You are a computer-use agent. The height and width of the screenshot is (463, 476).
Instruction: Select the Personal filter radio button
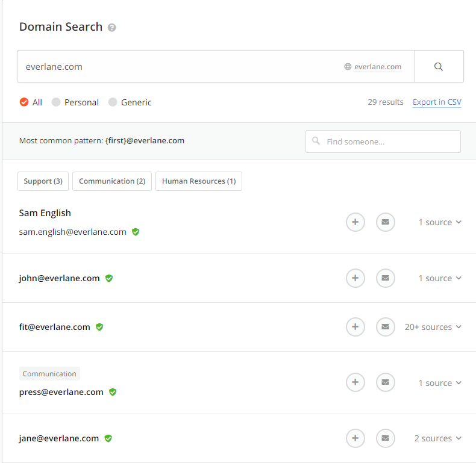[56, 102]
